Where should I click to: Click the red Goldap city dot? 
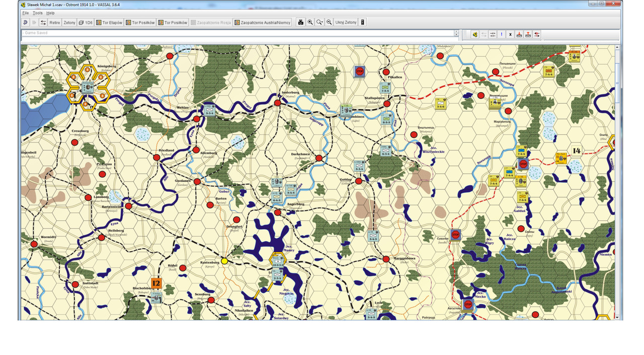(x=358, y=181)
